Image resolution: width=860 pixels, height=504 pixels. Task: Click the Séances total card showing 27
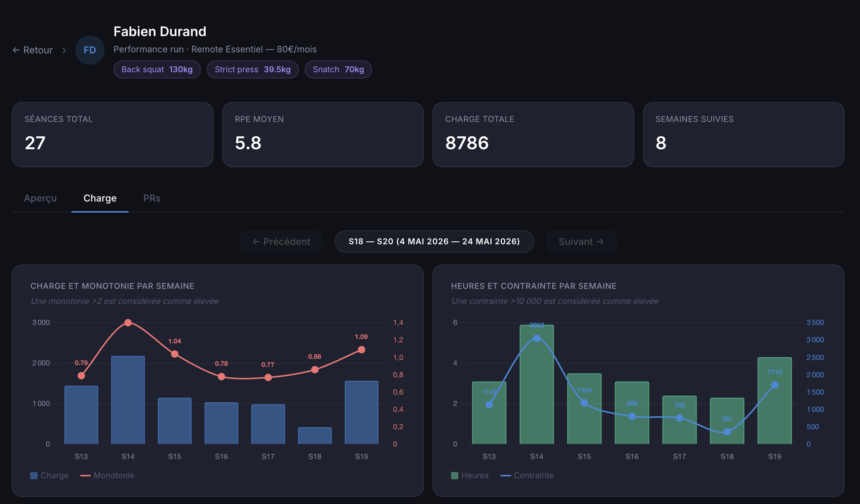[112, 134]
